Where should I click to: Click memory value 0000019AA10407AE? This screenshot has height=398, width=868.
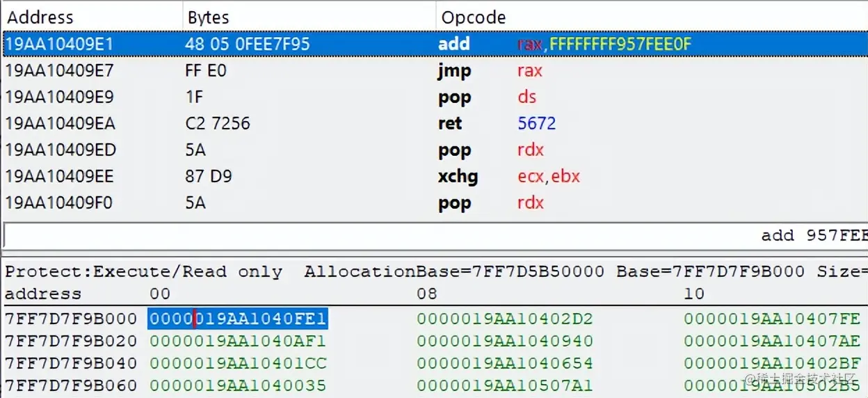pyautogui.click(x=772, y=341)
